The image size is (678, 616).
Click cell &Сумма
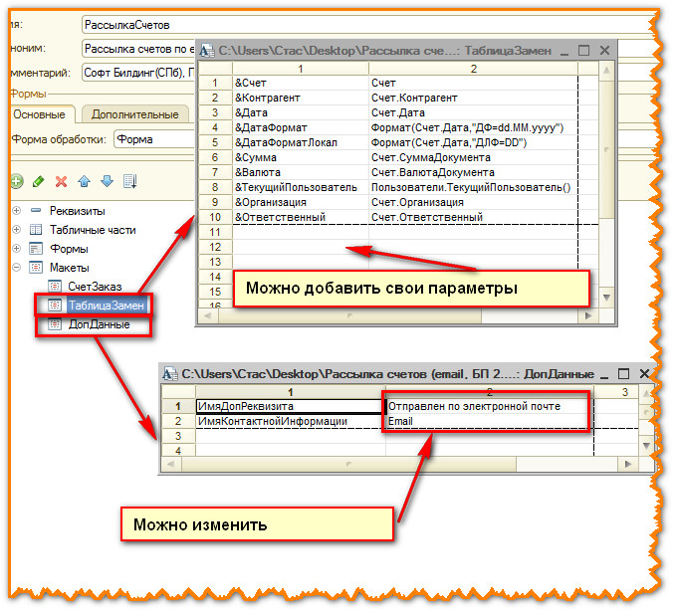click(x=303, y=158)
